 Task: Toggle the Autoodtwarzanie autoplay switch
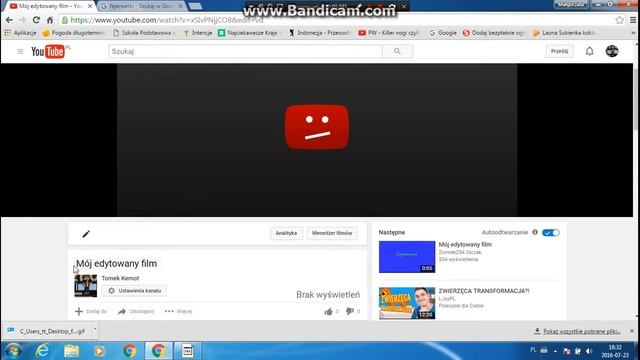coord(551,233)
